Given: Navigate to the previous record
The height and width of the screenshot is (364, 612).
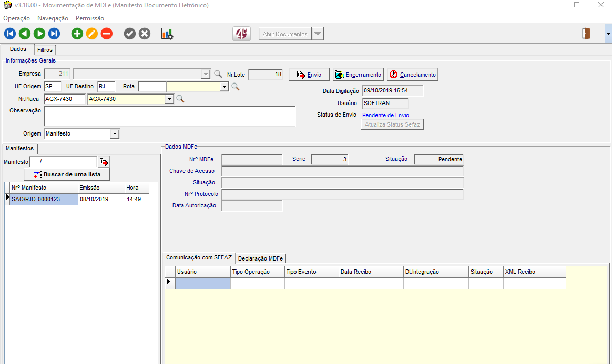Looking at the screenshot, I should click(24, 34).
